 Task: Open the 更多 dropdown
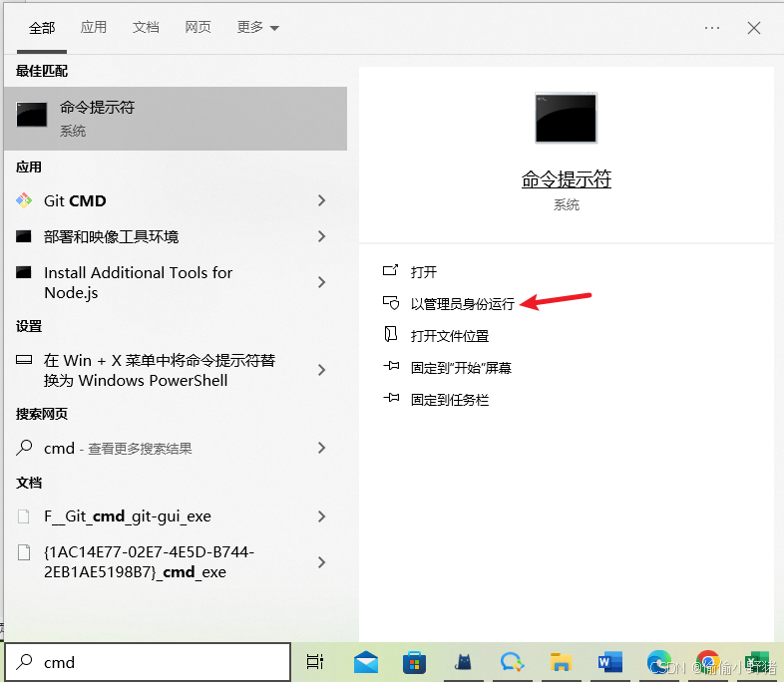click(258, 27)
